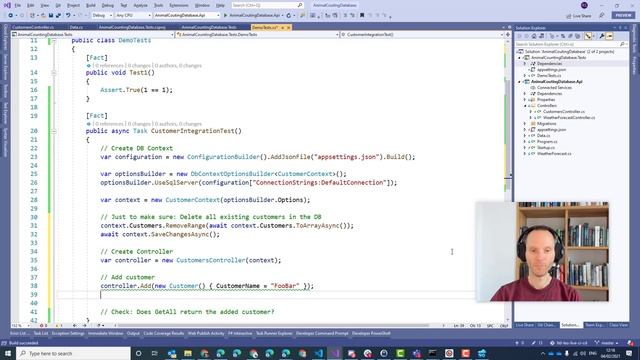Open the Output bottom tab

tap(133, 333)
